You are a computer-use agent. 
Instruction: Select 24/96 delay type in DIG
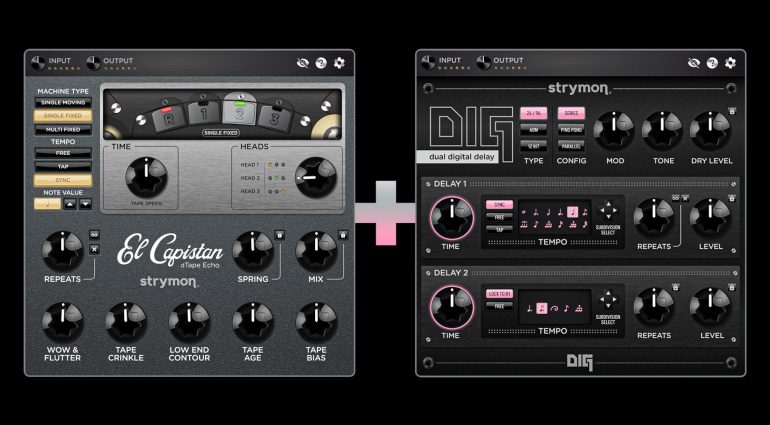coord(534,113)
